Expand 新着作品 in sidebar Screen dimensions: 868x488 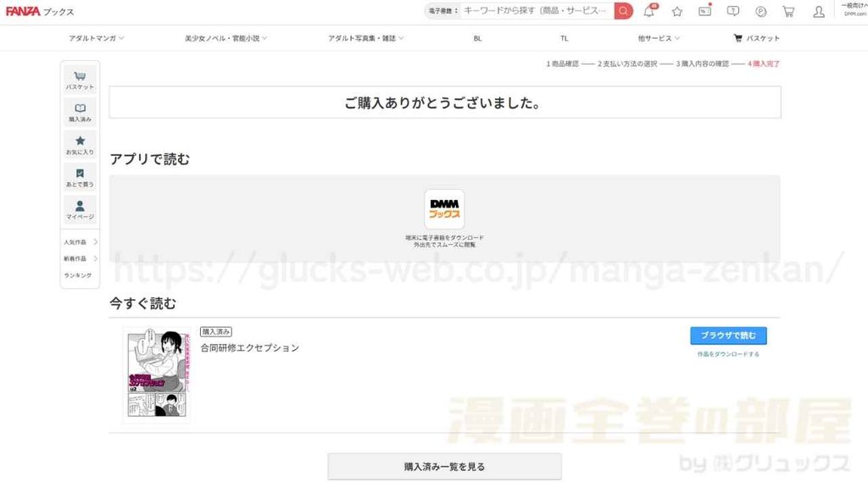coord(81,258)
